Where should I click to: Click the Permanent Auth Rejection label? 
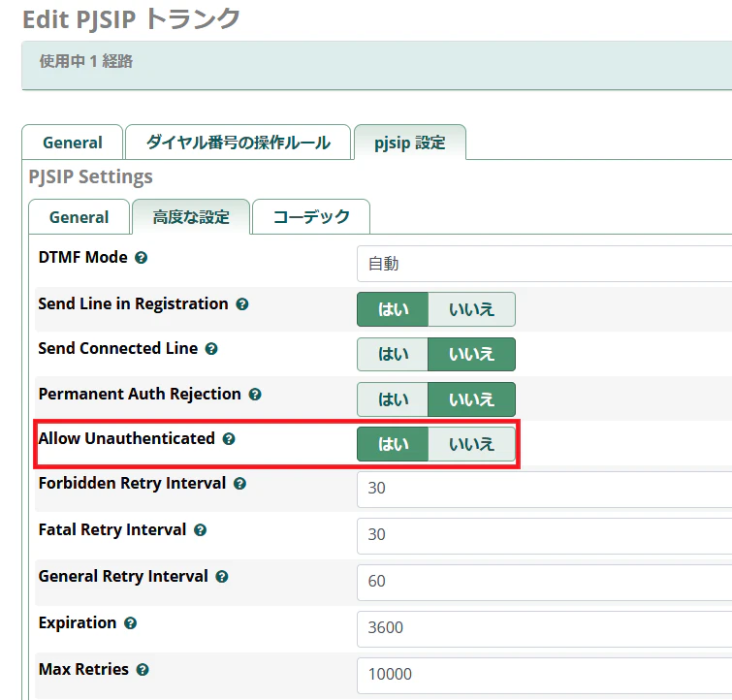tap(140, 395)
